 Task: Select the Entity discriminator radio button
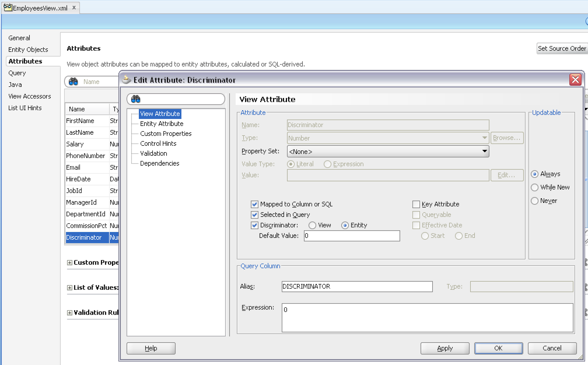pyautogui.click(x=345, y=225)
